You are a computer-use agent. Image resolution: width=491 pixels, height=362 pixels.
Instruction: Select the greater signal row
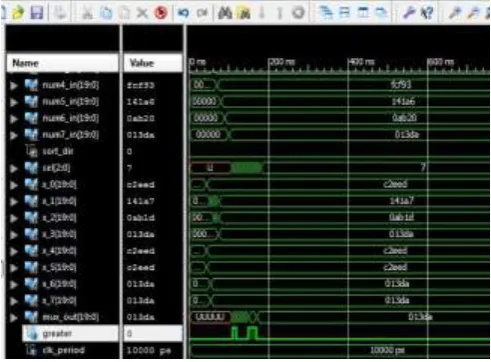70,333
